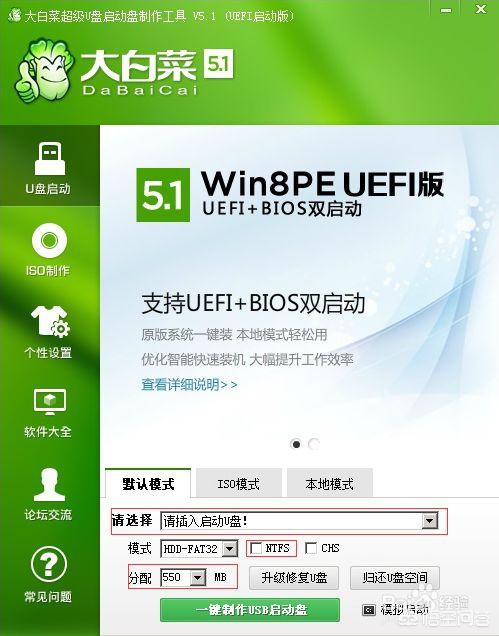Open 软件大全 monitor icon
This screenshot has width=499, height=636.
click(x=49, y=402)
